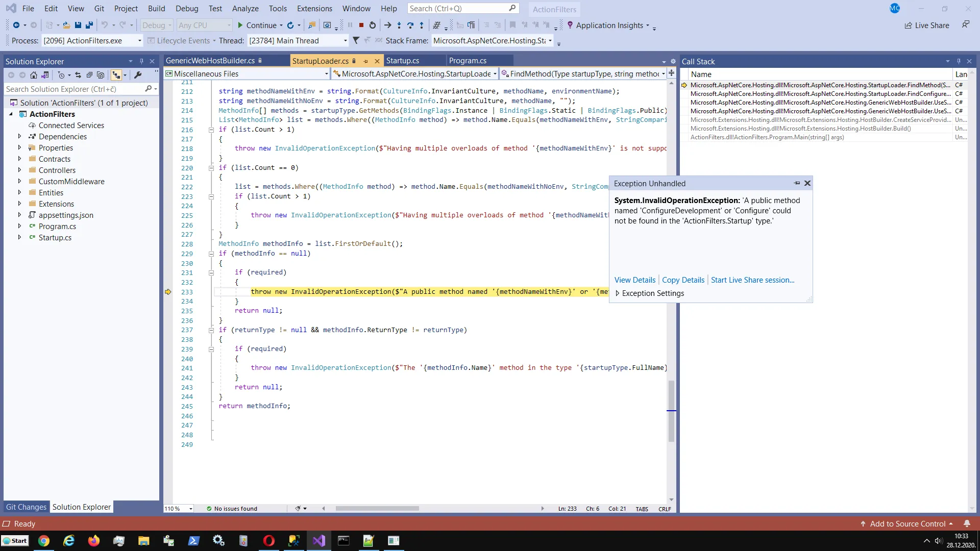Screen dimensions: 980x551
Task: Click the Solution Explorer Home icon
Action: coord(34,75)
